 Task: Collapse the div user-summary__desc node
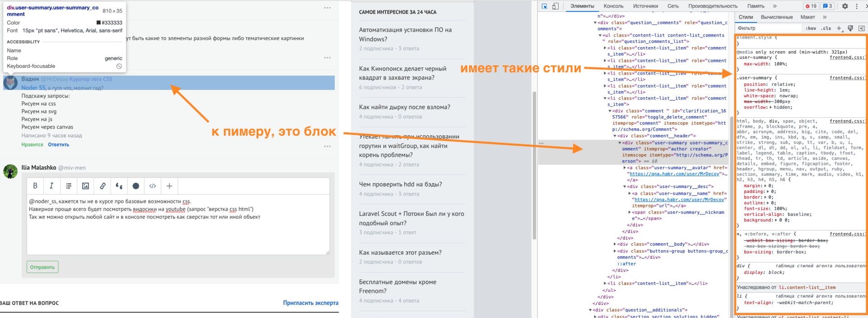[625, 187]
